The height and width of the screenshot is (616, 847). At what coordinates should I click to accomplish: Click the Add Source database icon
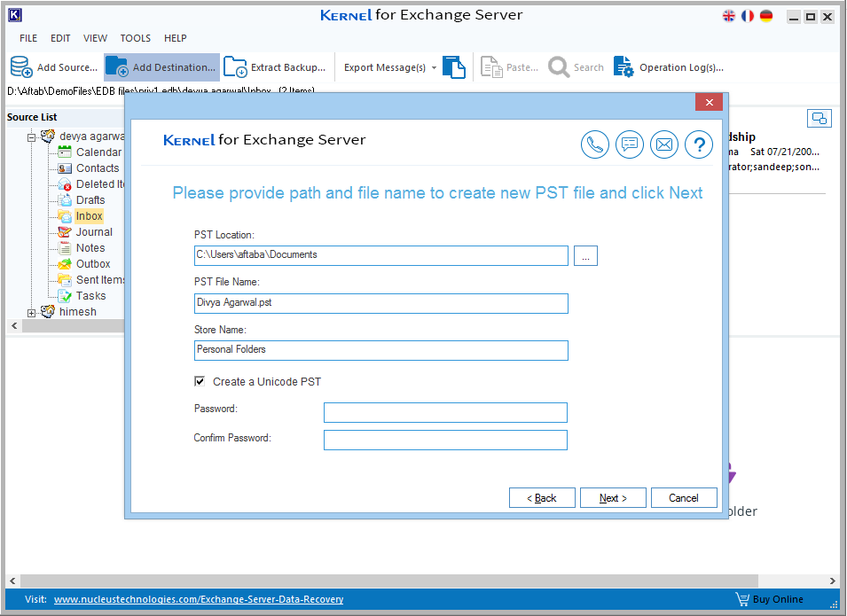21,67
